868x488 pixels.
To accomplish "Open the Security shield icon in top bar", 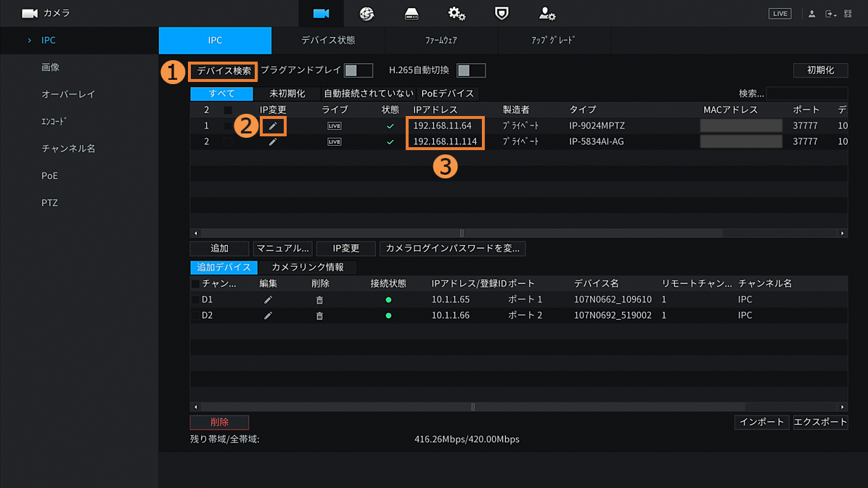I will click(501, 14).
